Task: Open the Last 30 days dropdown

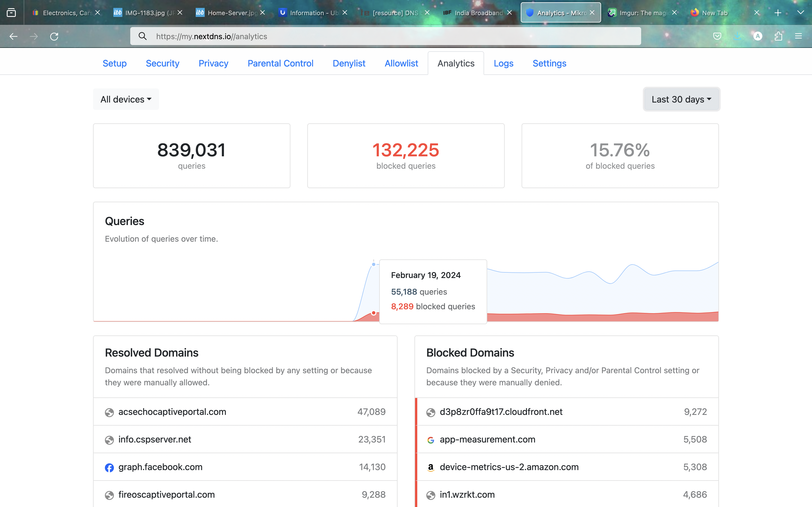Action: point(681,99)
